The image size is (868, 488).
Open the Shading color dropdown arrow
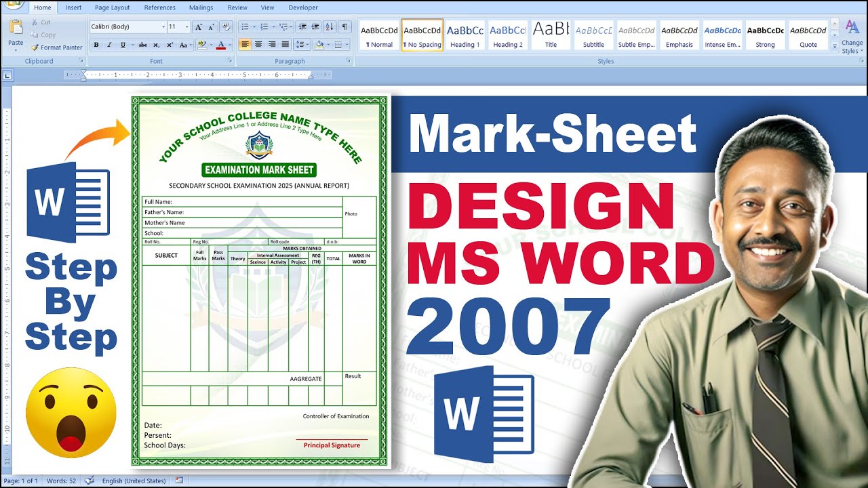pyautogui.click(x=328, y=45)
